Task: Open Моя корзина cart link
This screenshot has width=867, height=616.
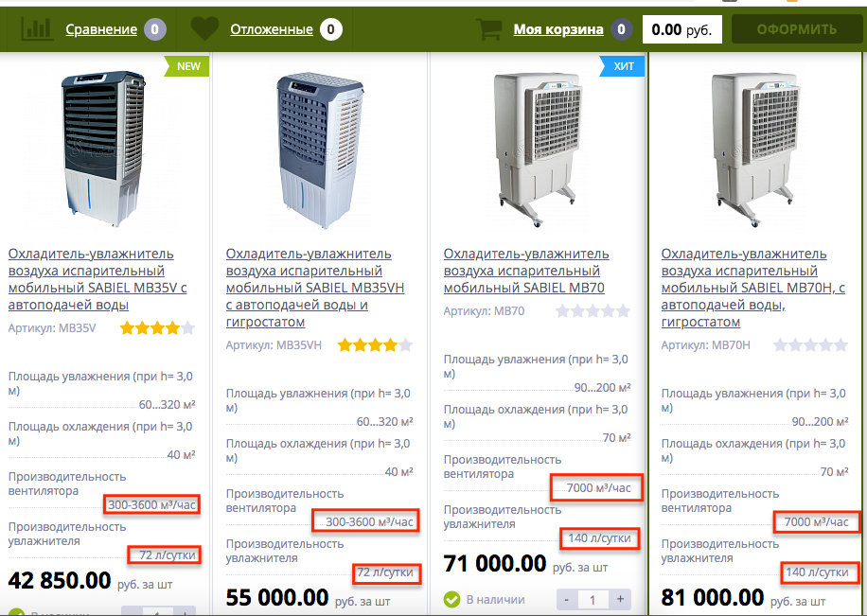Action: tap(558, 29)
